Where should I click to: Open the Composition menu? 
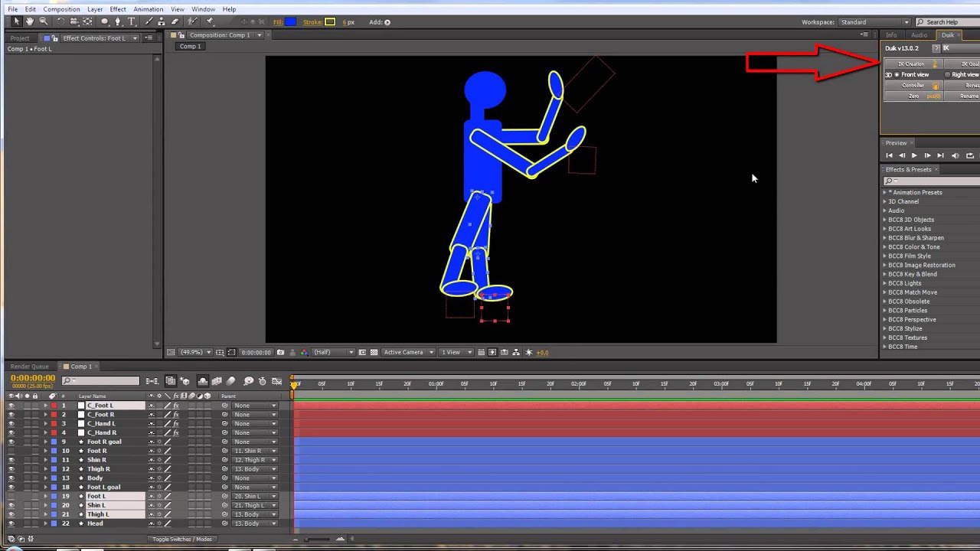pos(61,9)
